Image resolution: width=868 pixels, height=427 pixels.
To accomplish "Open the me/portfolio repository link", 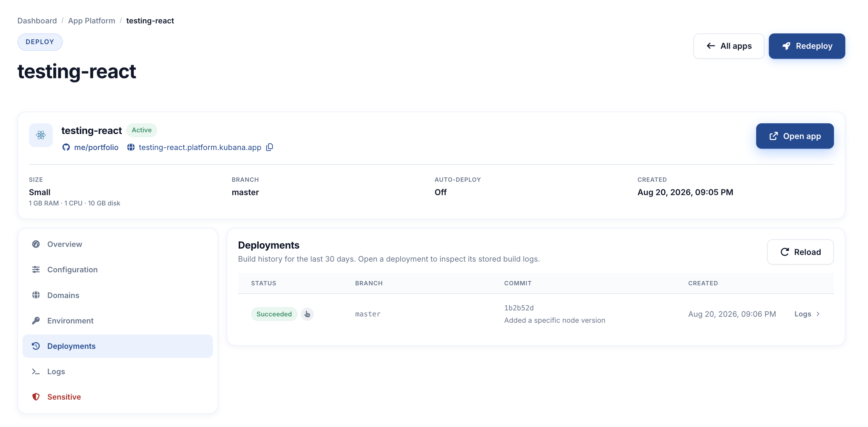I will click(96, 147).
